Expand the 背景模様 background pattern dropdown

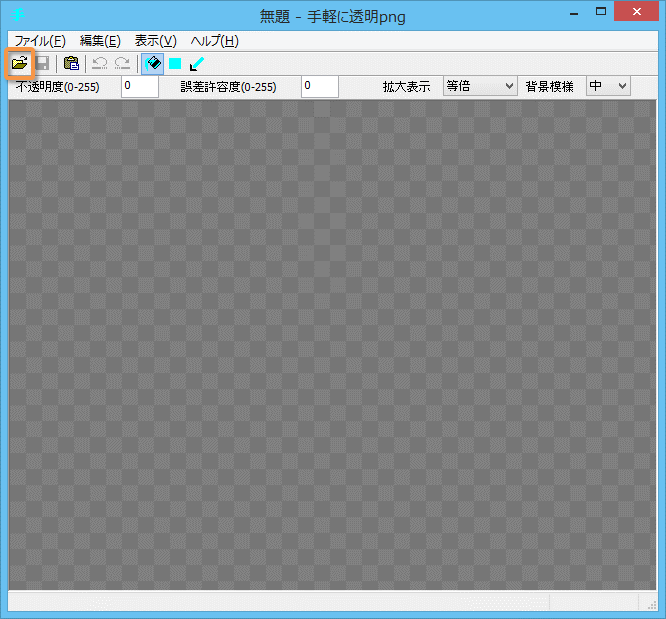point(608,87)
